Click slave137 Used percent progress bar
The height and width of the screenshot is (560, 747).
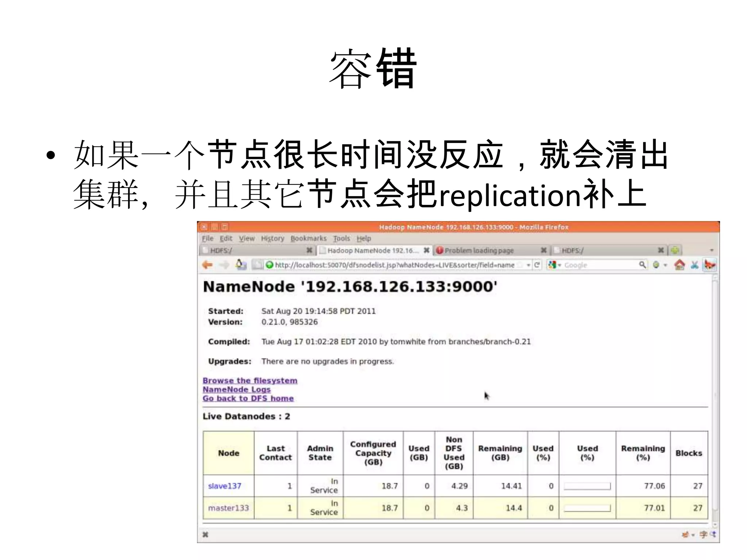tap(587, 486)
